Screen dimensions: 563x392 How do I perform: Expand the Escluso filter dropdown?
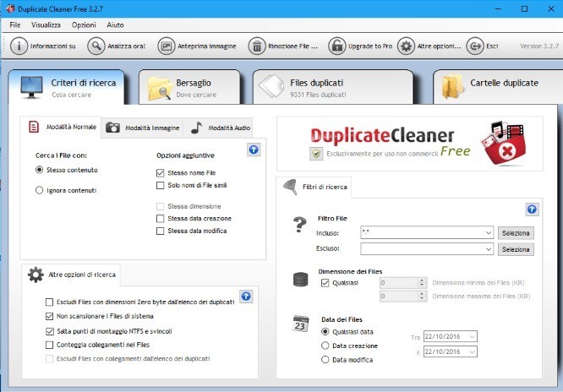(489, 248)
